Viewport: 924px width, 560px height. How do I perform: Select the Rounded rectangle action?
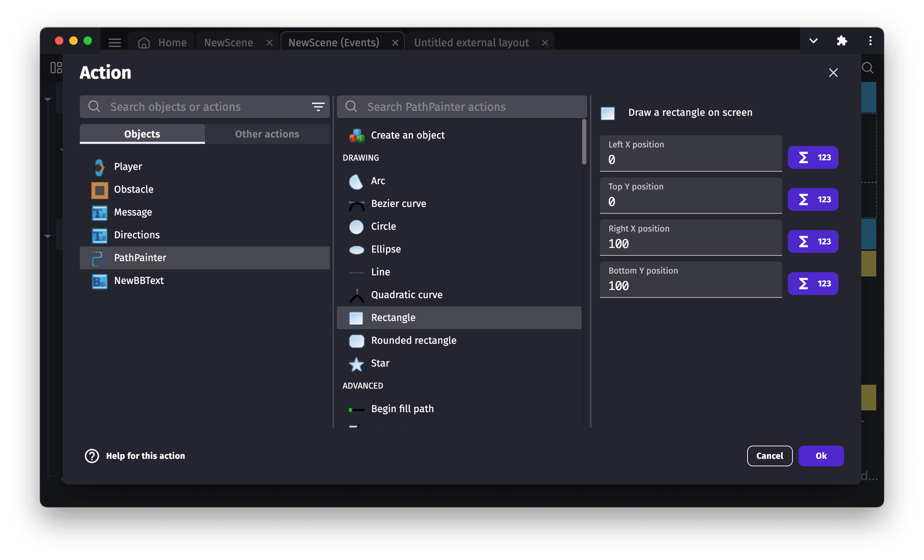[x=413, y=340]
